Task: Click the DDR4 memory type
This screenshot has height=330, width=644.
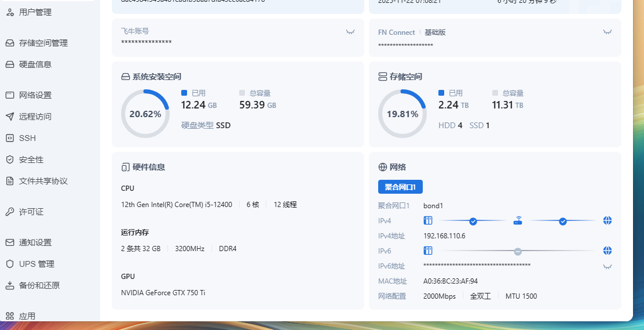Action: point(228,249)
